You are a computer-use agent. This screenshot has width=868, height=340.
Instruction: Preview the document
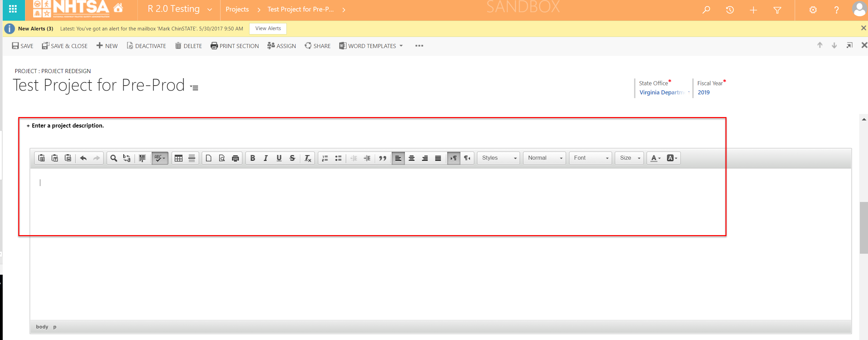(x=222, y=158)
